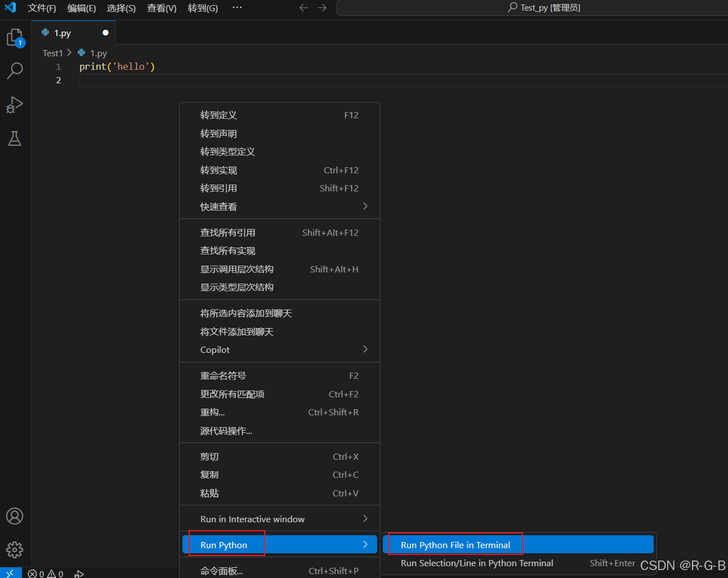Viewport: 728px width, 578px height.
Task: Click the remote window status icon
Action: pos(10,573)
